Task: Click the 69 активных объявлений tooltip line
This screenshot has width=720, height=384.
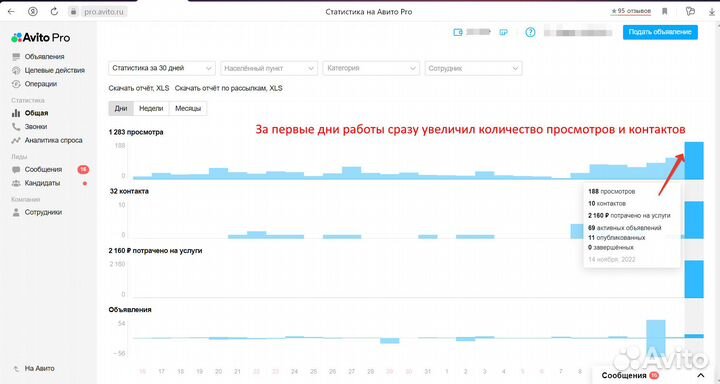Action: (625, 228)
